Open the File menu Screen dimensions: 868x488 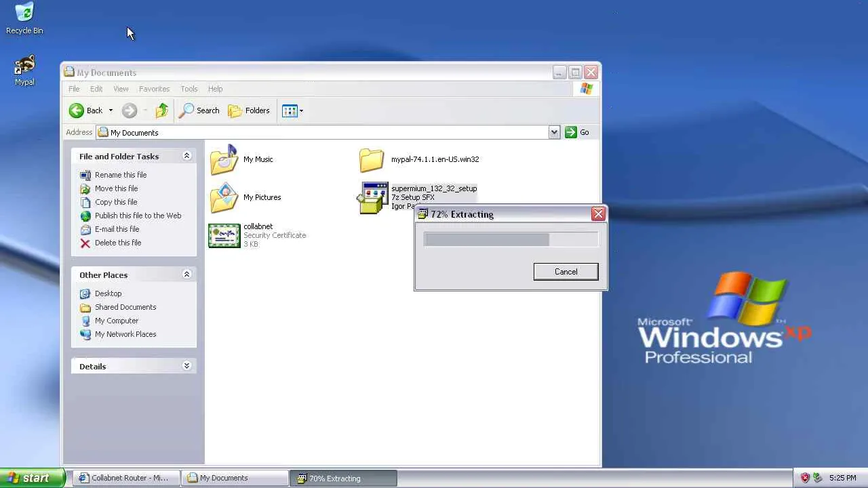tap(74, 89)
